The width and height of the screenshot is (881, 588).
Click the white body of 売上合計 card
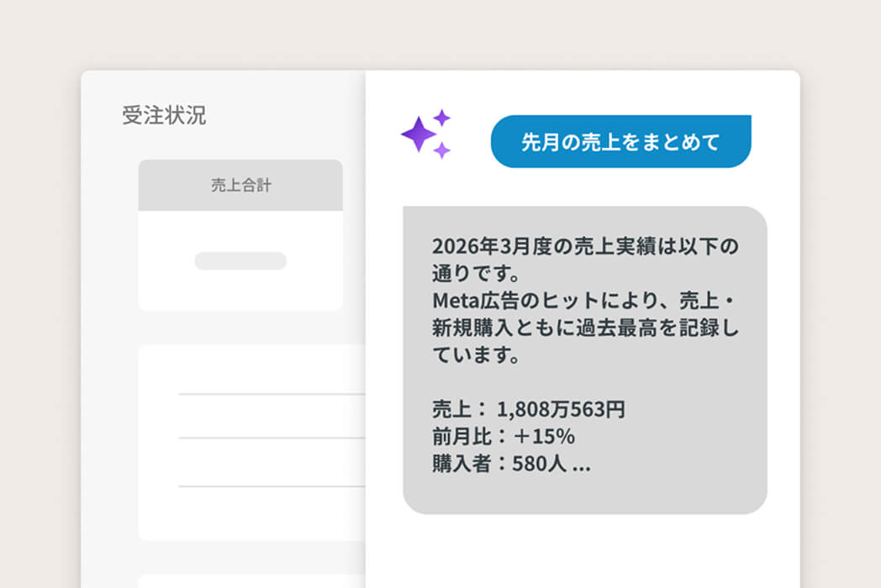click(x=240, y=260)
